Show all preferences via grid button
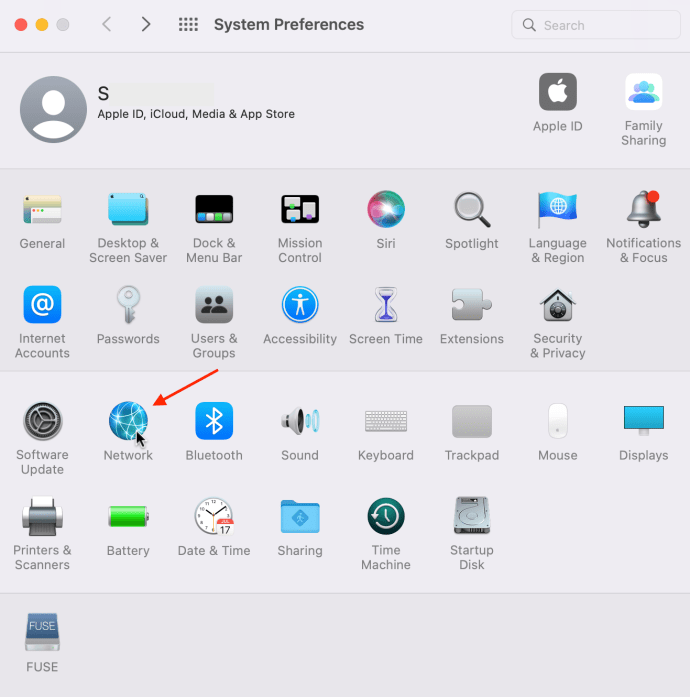The height and width of the screenshot is (697, 690). (x=188, y=24)
